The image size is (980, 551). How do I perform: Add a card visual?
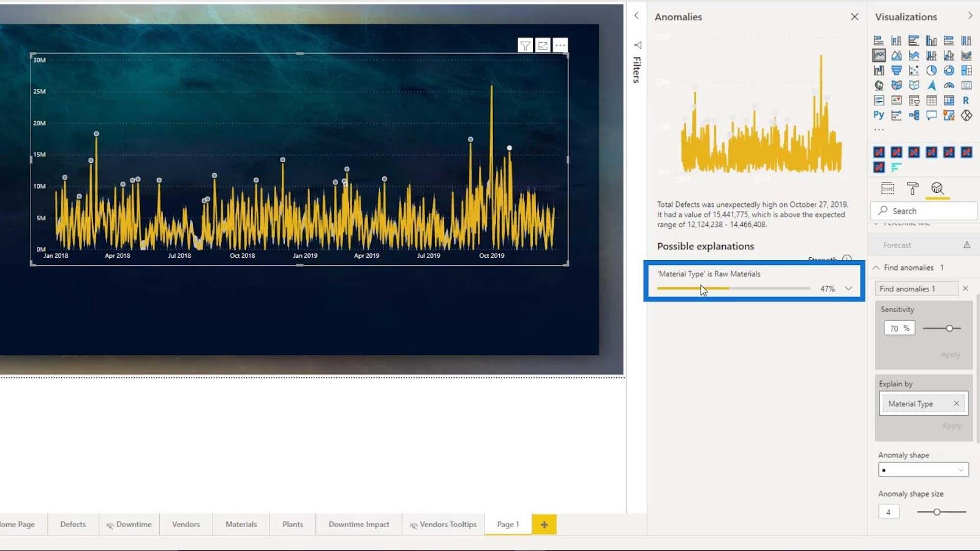pos(967,85)
